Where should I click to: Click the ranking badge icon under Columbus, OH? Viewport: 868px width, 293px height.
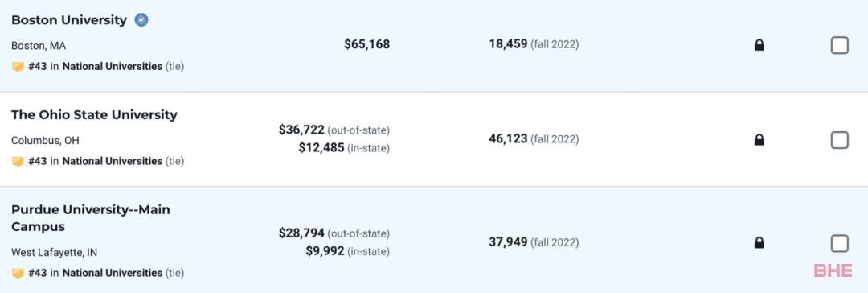pyautogui.click(x=18, y=162)
